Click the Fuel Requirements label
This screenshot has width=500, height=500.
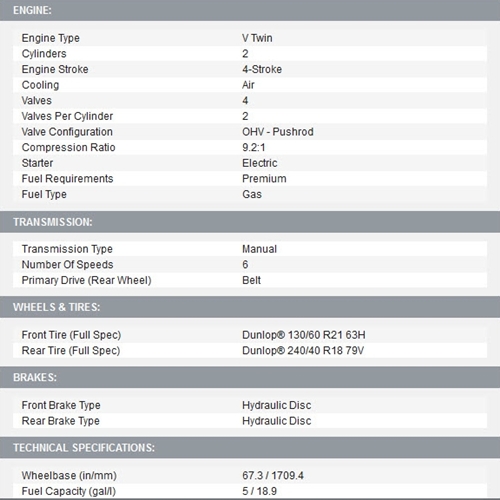(x=67, y=179)
